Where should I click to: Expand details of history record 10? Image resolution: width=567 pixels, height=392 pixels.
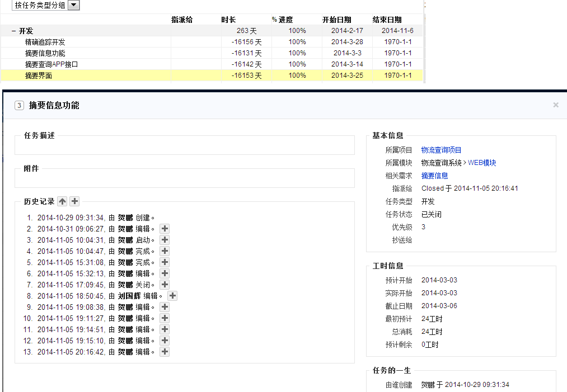[165, 318]
